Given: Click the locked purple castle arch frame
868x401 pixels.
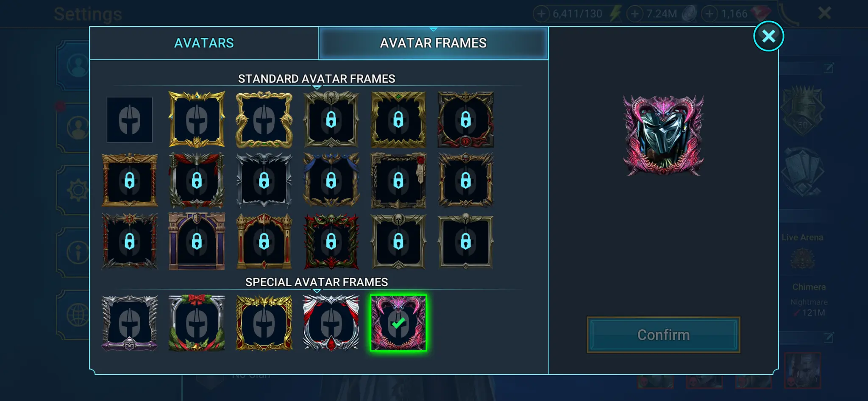Looking at the screenshot, I should tap(197, 242).
